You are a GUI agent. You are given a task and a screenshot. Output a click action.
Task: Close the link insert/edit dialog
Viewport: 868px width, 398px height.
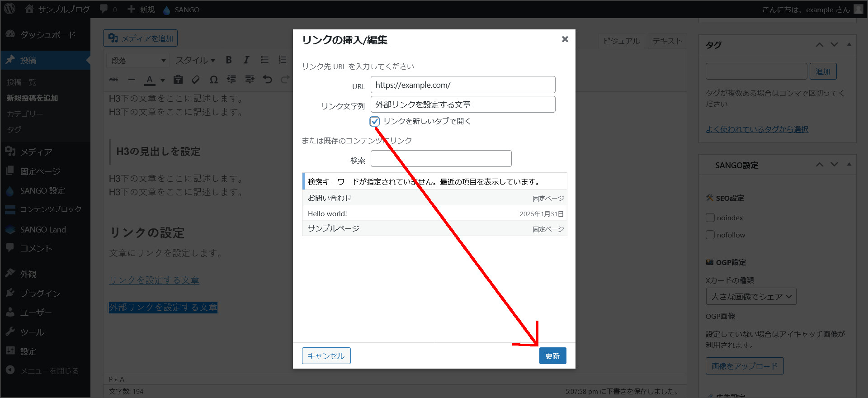[565, 39]
